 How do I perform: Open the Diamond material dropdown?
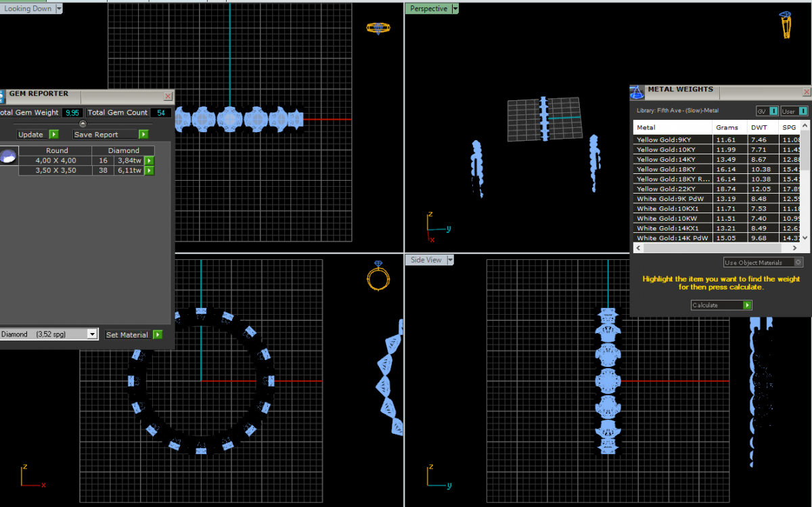click(x=92, y=334)
